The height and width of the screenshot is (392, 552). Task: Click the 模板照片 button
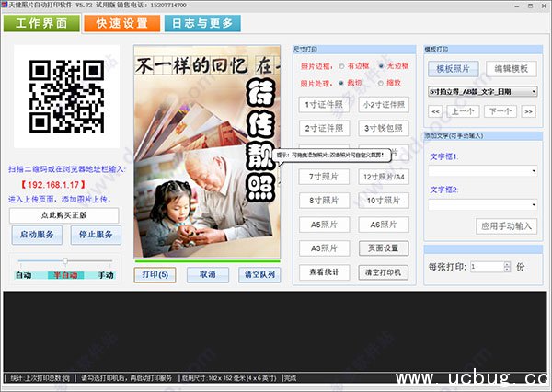coord(453,69)
